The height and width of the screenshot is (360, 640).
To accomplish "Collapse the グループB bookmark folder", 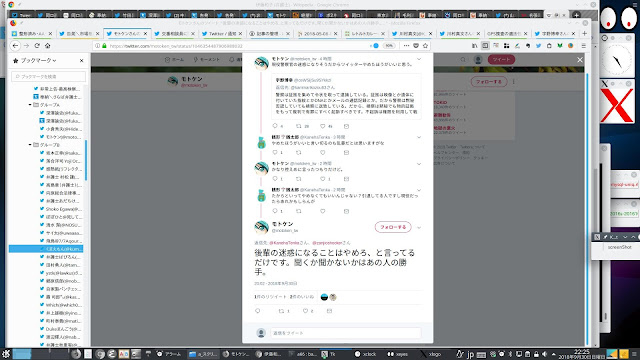I will click(x=30, y=145).
